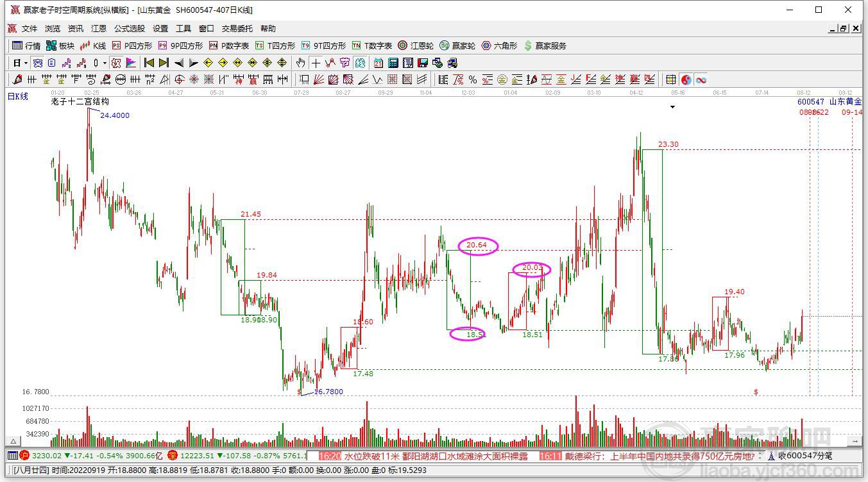Screen dimensions: 868x482
Task: Open the 9P四方形 tool
Action: (180, 46)
